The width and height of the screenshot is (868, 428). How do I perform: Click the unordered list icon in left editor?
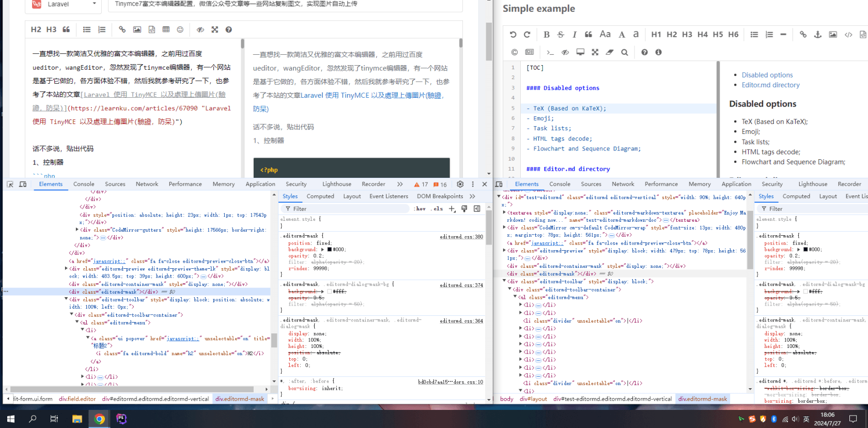click(87, 29)
